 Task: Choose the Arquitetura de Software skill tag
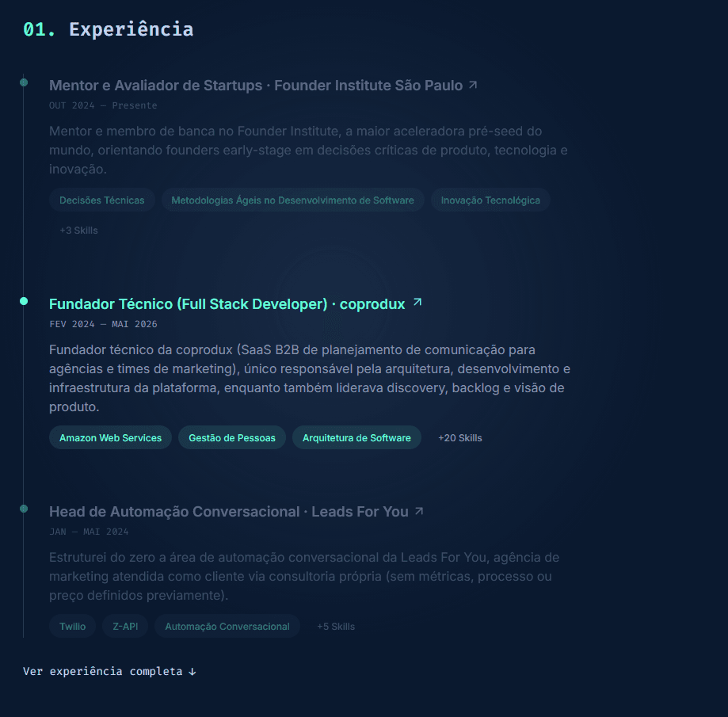point(356,438)
